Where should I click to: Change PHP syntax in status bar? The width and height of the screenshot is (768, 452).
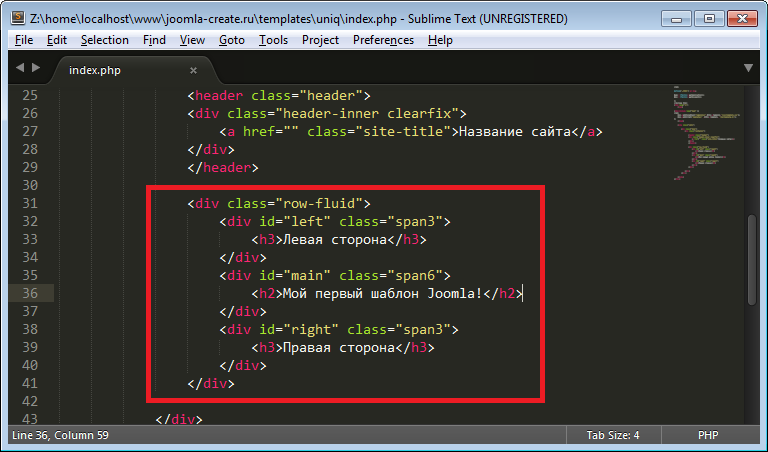click(x=709, y=435)
